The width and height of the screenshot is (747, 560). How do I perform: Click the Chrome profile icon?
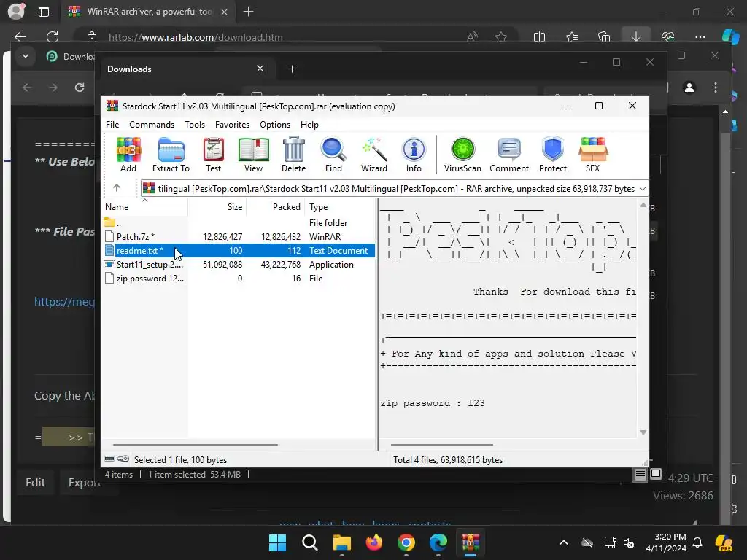(689, 87)
